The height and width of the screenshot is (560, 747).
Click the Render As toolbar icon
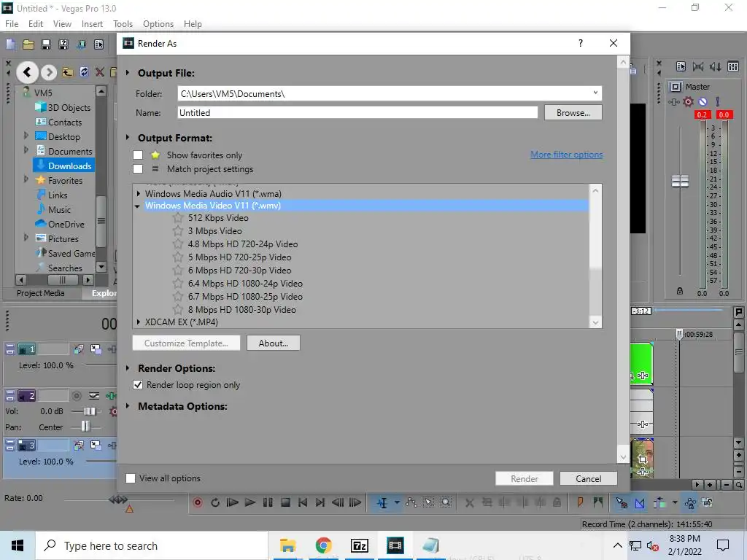(81, 44)
